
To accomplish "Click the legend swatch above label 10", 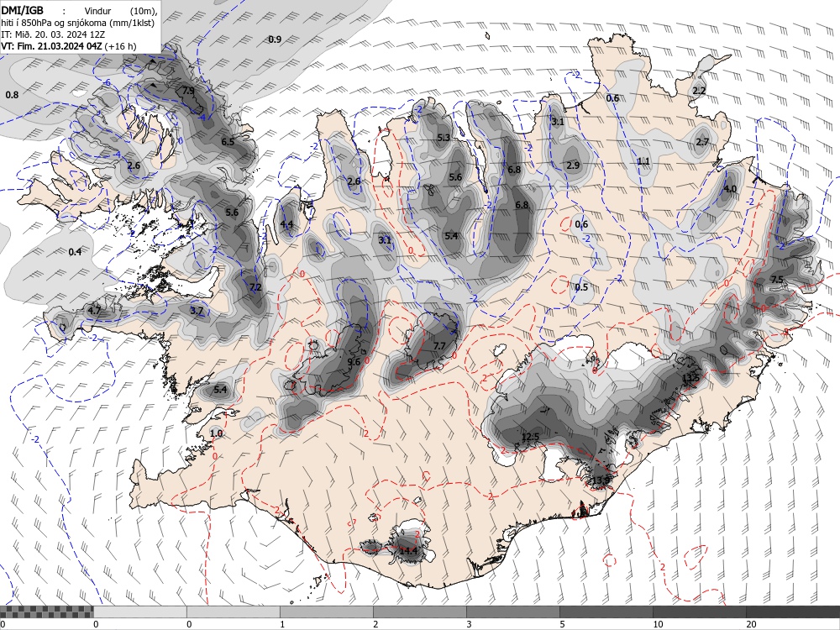I will [x=699, y=612].
